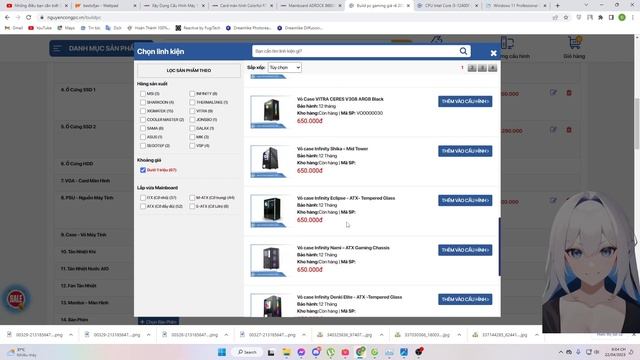Screen dimensions: 640x360
Task: Tick the MSI manufacturer checkbox
Action: 143,94
